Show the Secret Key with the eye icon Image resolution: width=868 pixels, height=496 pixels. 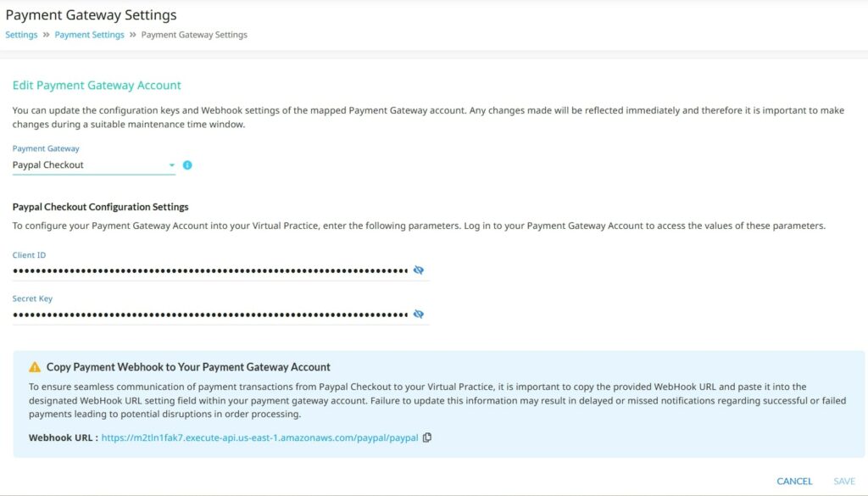419,314
